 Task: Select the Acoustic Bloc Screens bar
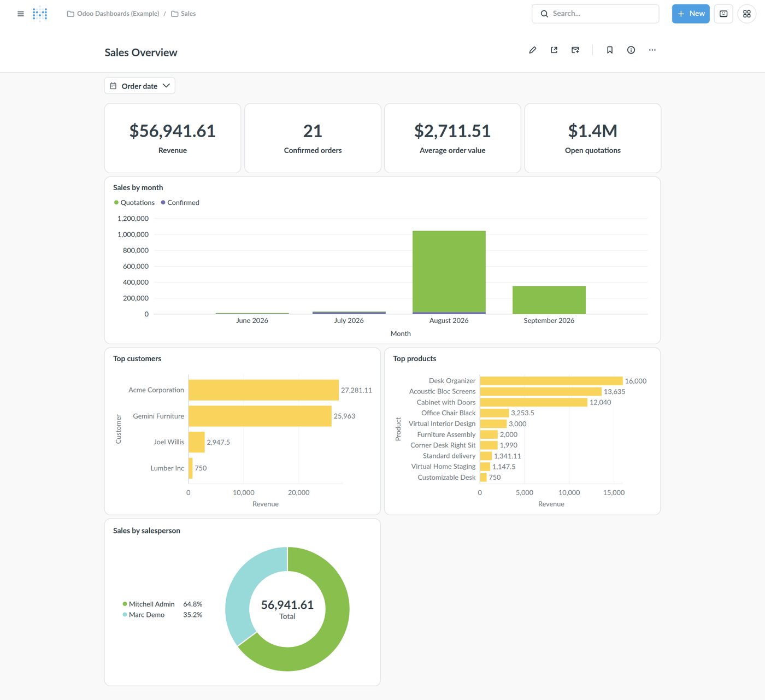pyautogui.click(x=541, y=391)
